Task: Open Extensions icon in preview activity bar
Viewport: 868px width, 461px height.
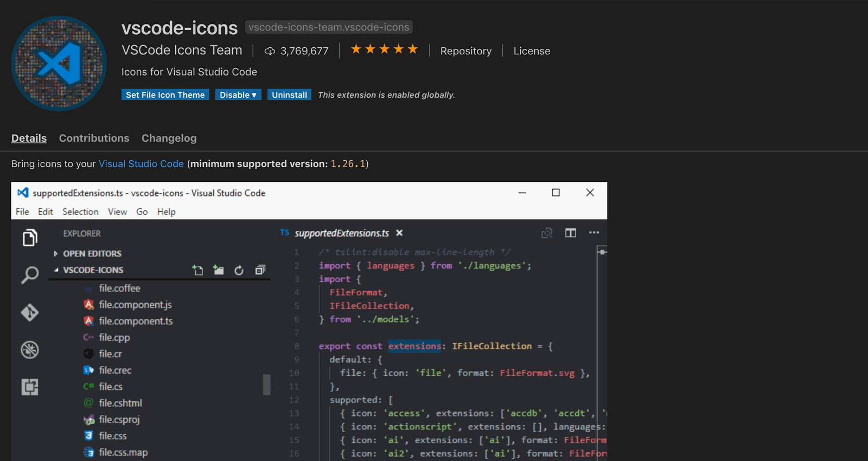Action: point(30,387)
